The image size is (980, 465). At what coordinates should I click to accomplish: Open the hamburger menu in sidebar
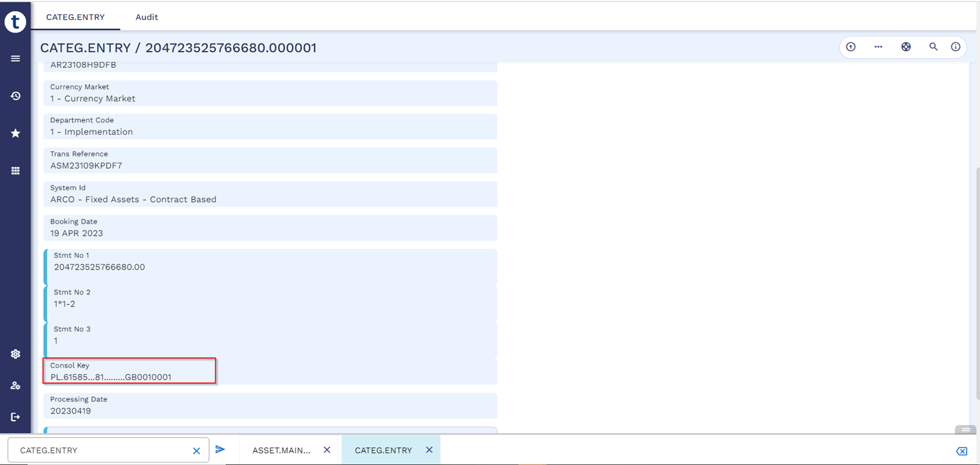pyautogui.click(x=16, y=58)
